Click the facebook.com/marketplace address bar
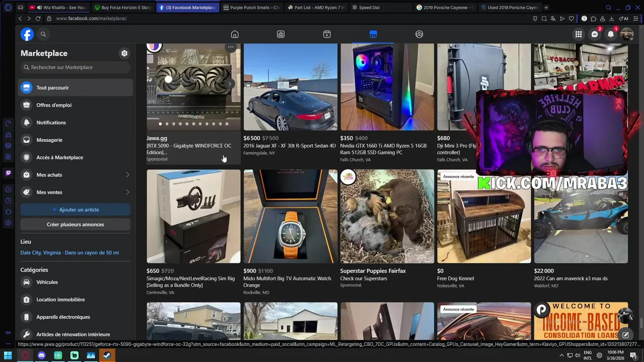644x362 pixels. (287, 19)
